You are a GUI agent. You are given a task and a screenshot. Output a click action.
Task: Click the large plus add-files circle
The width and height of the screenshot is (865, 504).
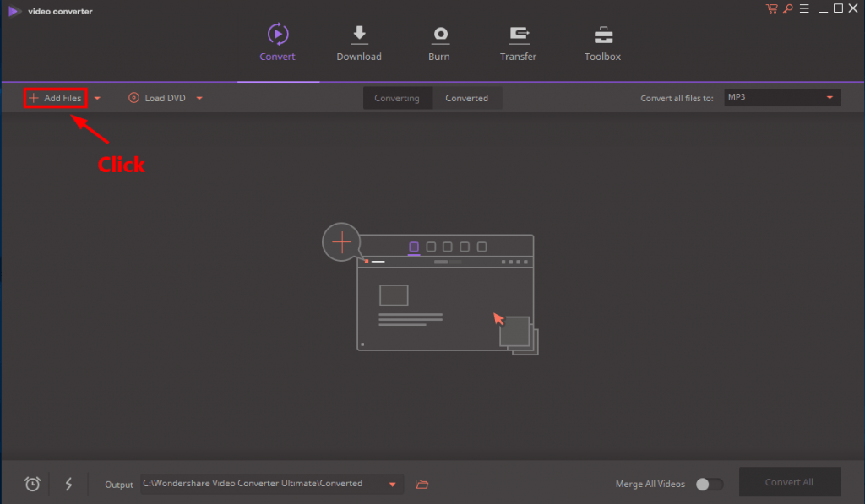click(341, 242)
